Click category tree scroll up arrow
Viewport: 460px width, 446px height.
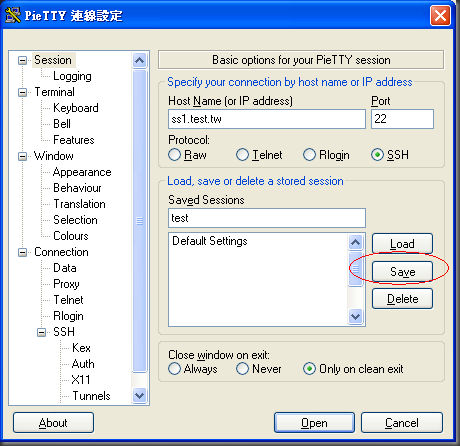[139, 60]
